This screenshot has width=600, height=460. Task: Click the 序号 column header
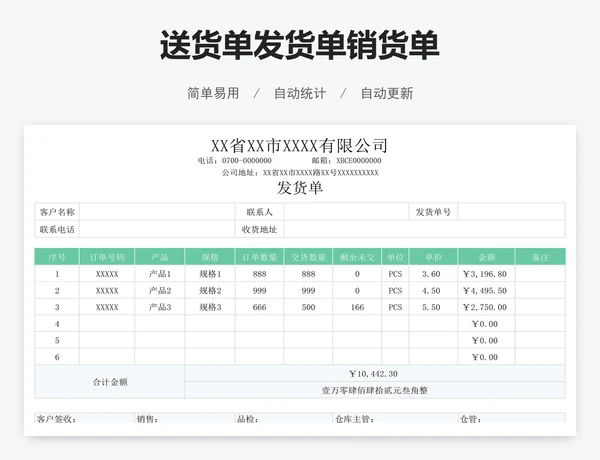[57, 257]
